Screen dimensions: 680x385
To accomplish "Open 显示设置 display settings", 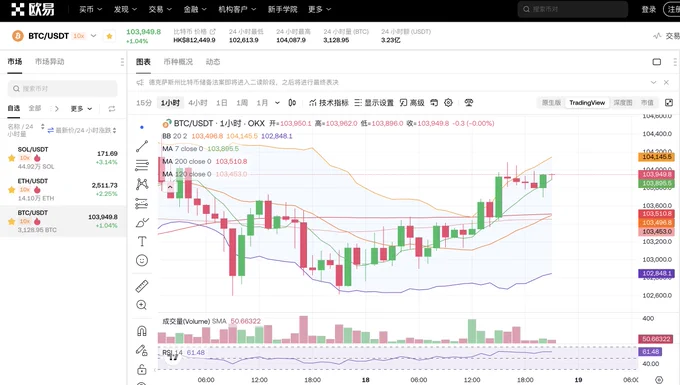I will (374, 103).
